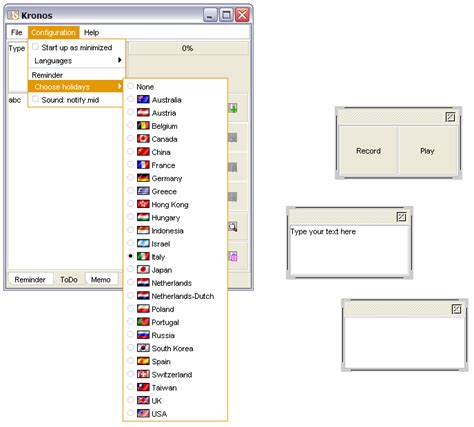Select the Italy radio button
This screenshot has height=427, width=474.
tap(130, 256)
